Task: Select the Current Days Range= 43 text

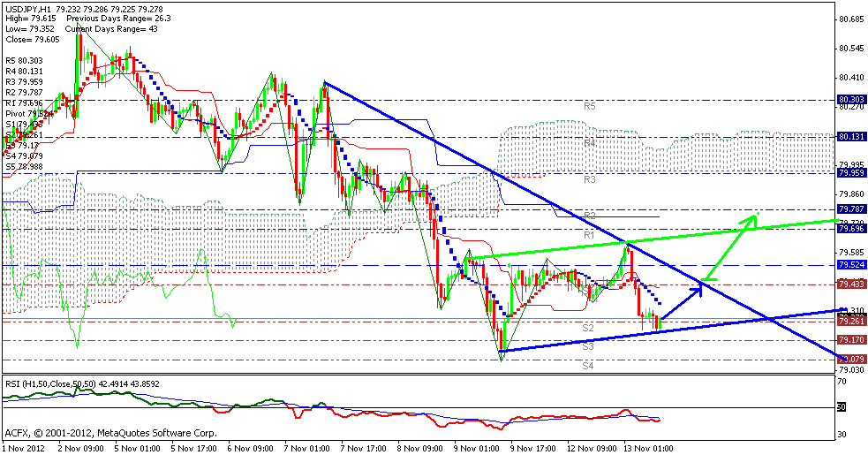Action: 112,28
